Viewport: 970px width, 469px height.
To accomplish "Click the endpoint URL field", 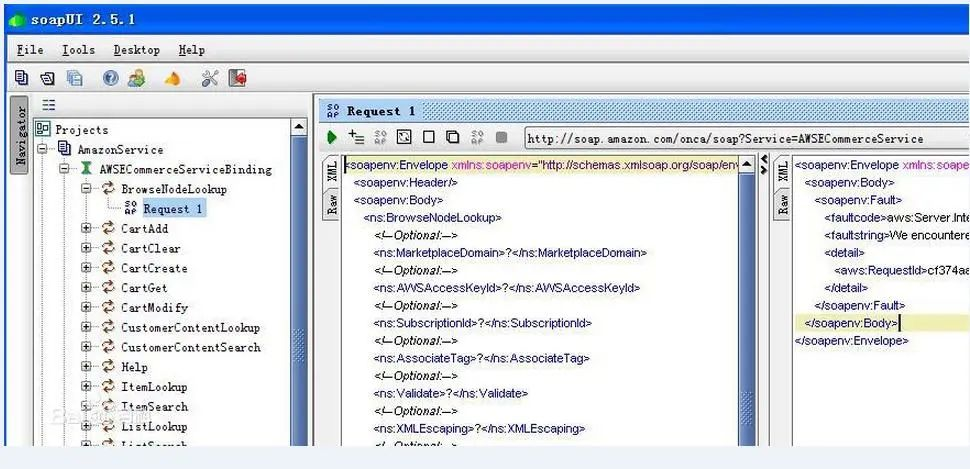I will click(746, 139).
